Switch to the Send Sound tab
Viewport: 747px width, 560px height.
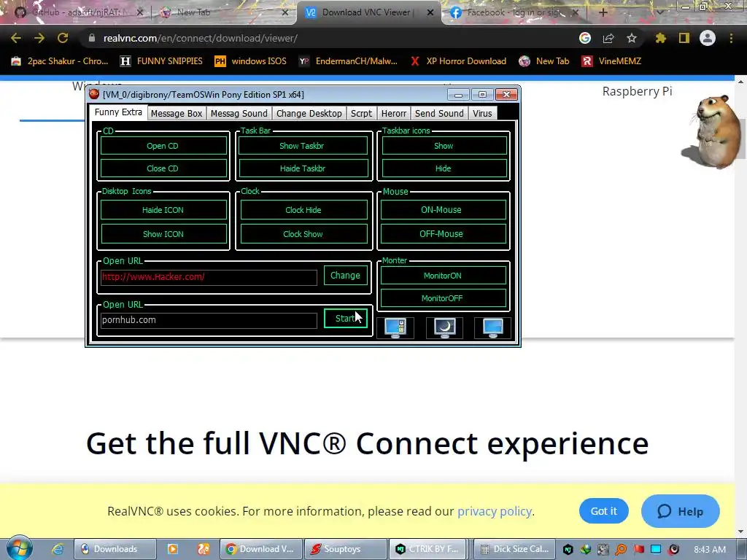(x=438, y=113)
